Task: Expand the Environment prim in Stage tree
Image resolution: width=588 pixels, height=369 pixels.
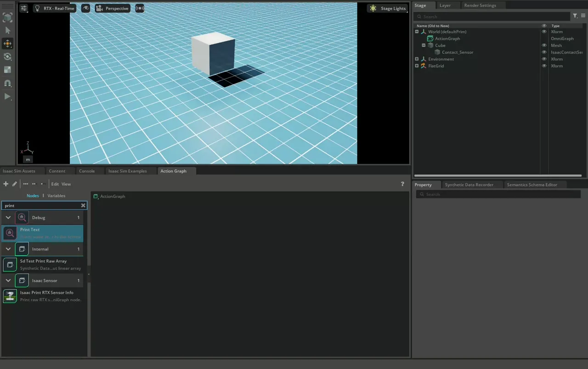Action: (x=417, y=59)
